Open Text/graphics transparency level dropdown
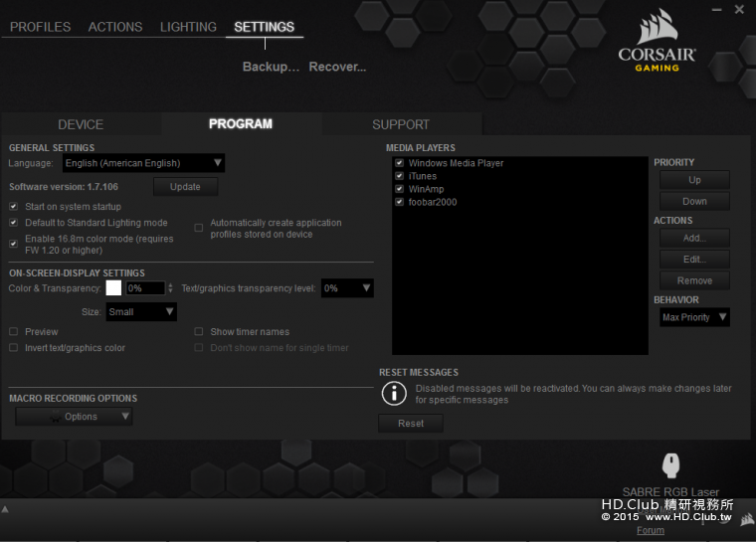The image size is (756, 542). [347, 288]
